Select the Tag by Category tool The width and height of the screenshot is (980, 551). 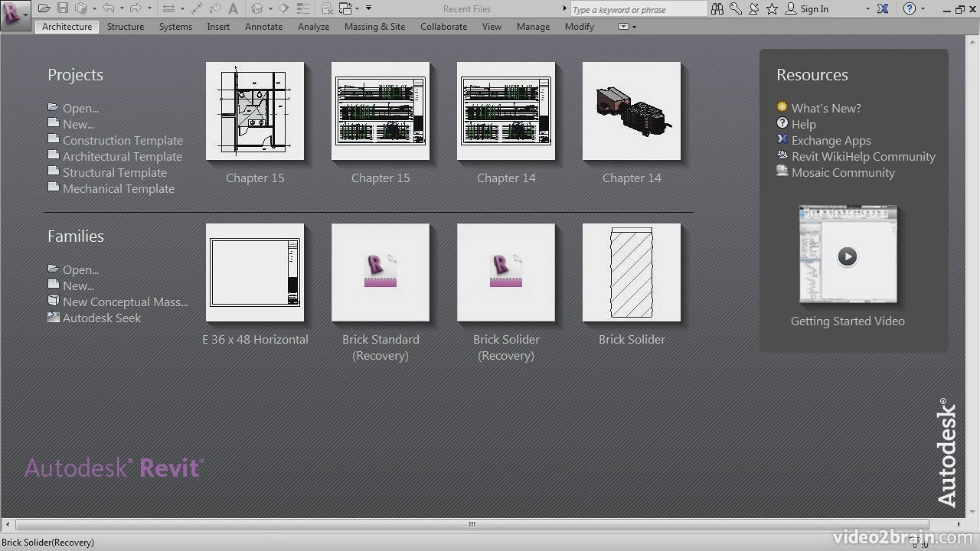pos(215,8)
